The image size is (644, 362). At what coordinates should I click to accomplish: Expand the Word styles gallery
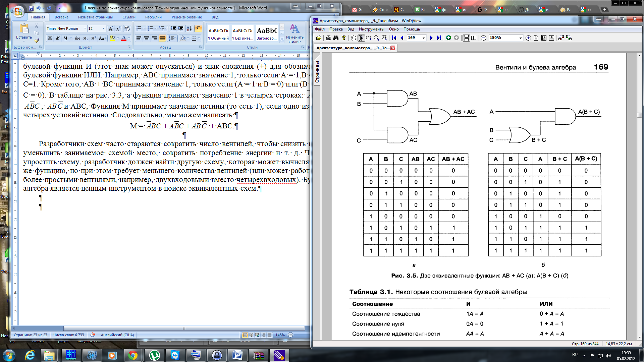coord(282,40)
